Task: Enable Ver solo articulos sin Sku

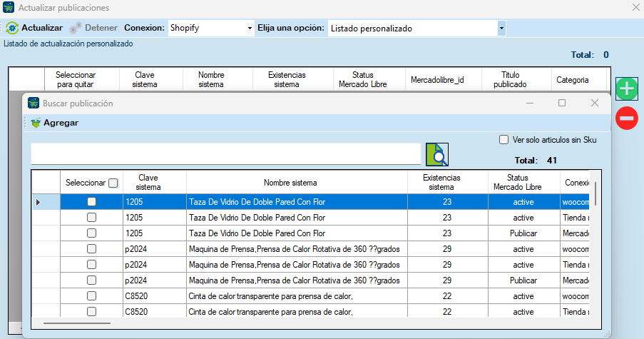Action: click(504, 140)
